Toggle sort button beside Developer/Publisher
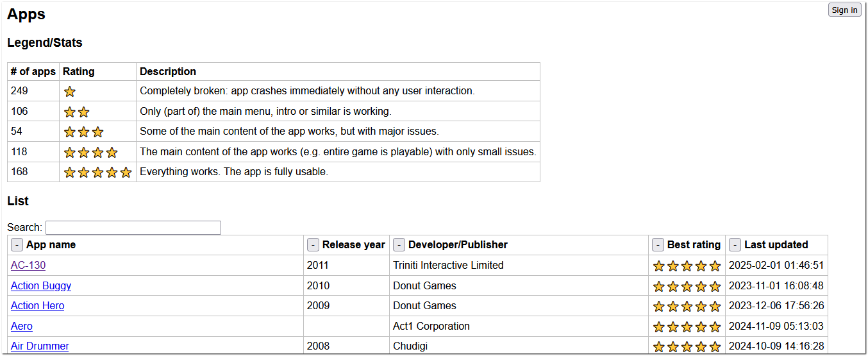The height and width of the screenshot is (356, 868). (399, 244)
